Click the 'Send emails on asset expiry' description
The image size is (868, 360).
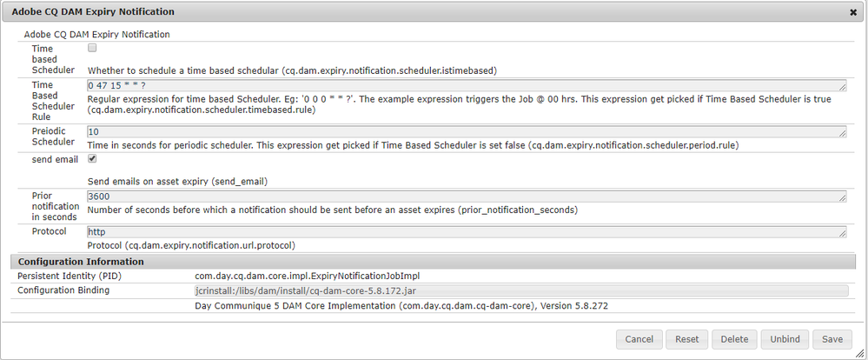click(178, 182)
